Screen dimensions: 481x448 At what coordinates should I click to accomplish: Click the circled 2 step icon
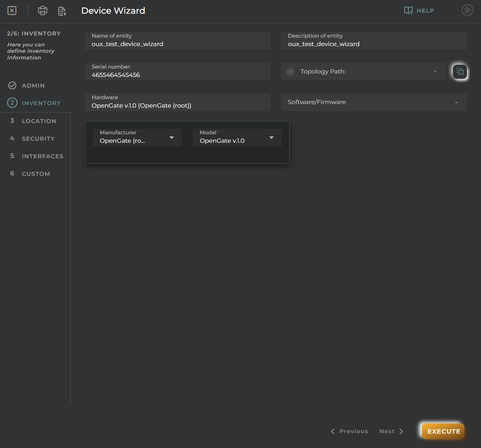click(12, 103)
